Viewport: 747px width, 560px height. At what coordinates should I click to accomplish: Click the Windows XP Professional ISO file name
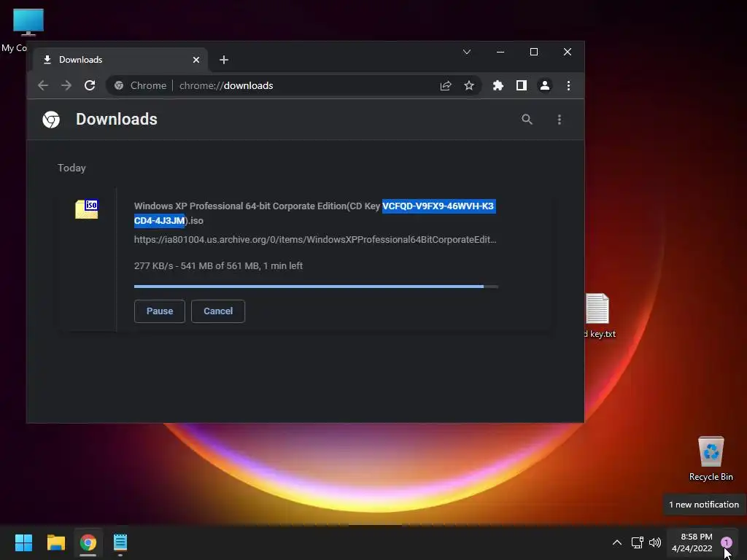tap(315, 214)
